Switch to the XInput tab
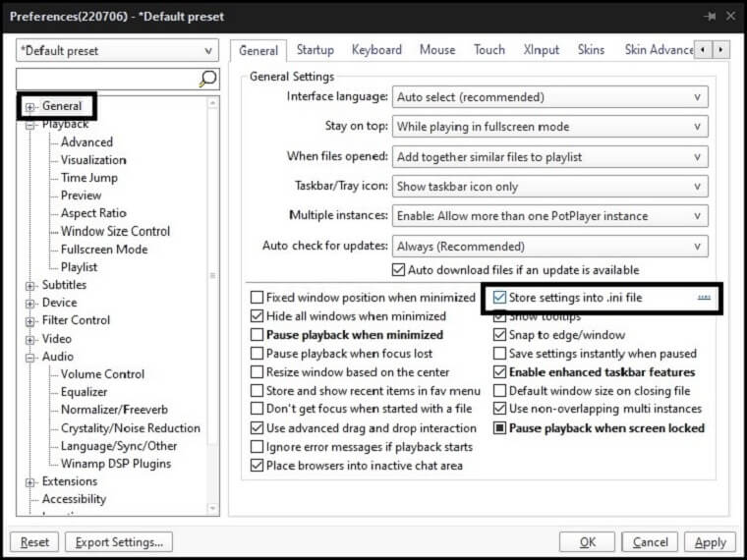 542,50
